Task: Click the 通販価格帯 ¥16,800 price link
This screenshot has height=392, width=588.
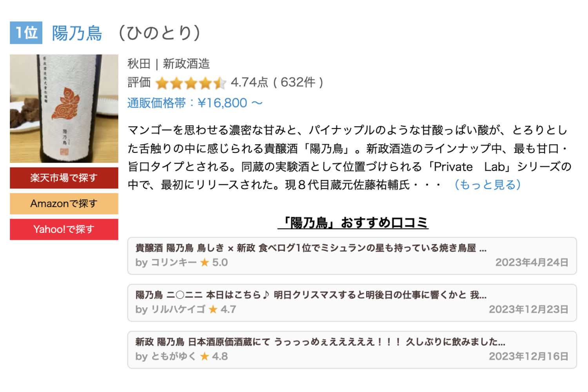Action: [195, 103]
